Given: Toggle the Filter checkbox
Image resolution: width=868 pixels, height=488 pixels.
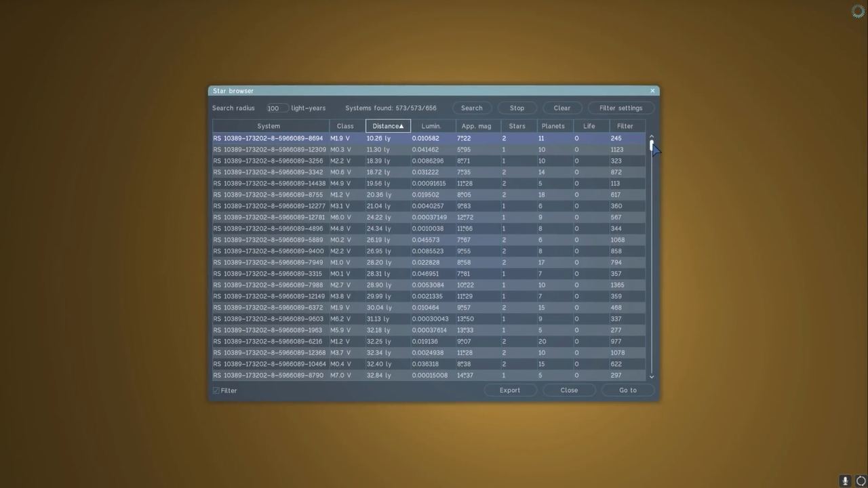Looking at the screenshot, I should pos(216,390).
